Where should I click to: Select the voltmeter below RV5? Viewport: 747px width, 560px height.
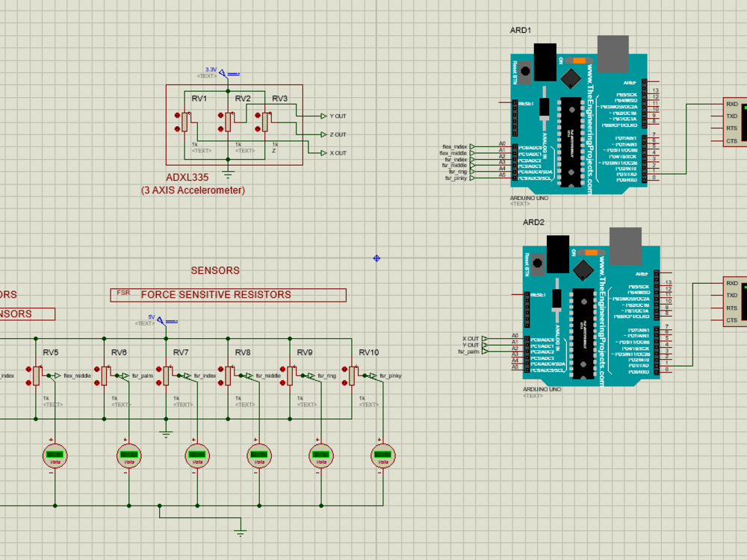coord(55,455)
